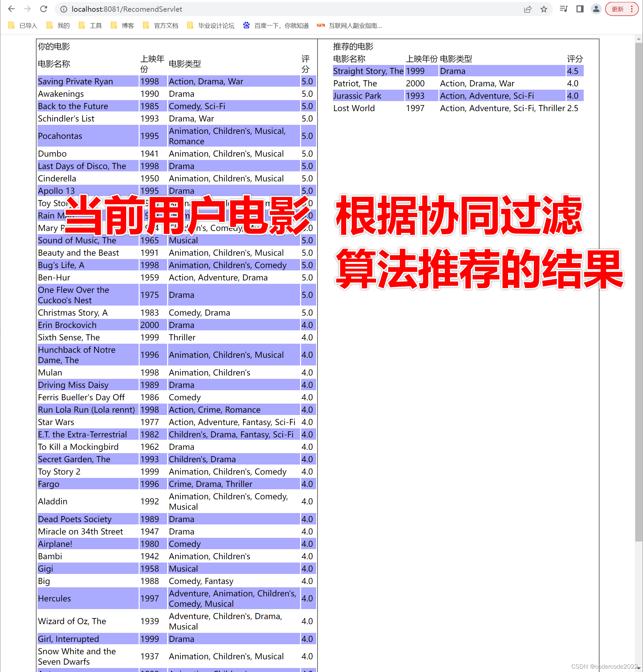Screen dimensions: 643x672
Task: Click the share page icon
Action: click(x=528, y=9)
